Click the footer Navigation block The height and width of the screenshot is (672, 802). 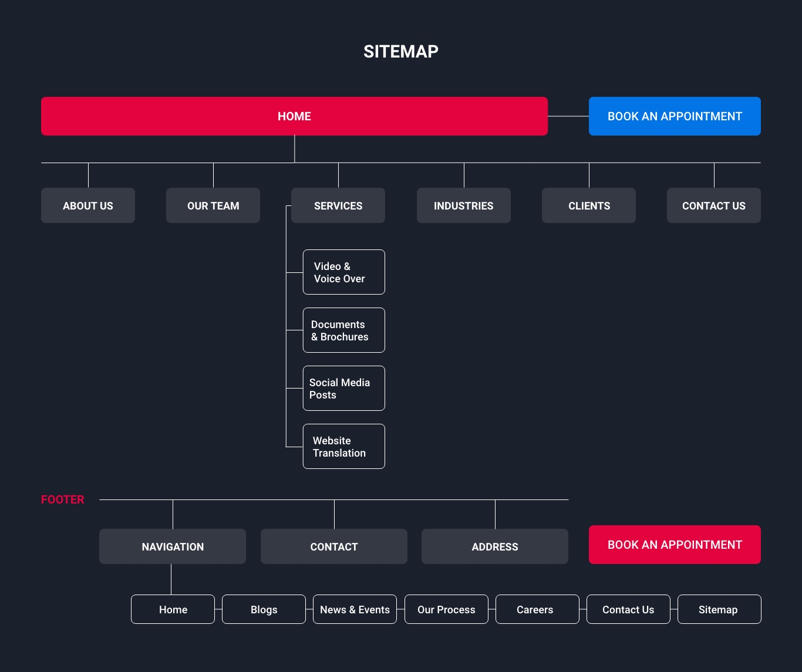[173, 546]
